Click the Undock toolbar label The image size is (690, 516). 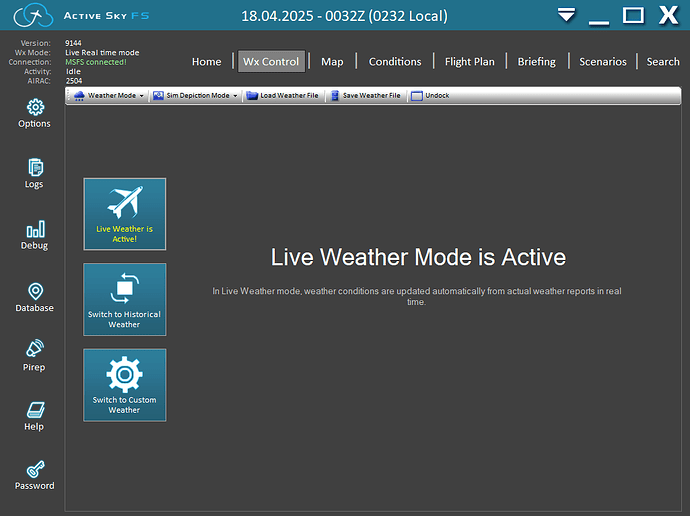[437, 95]
